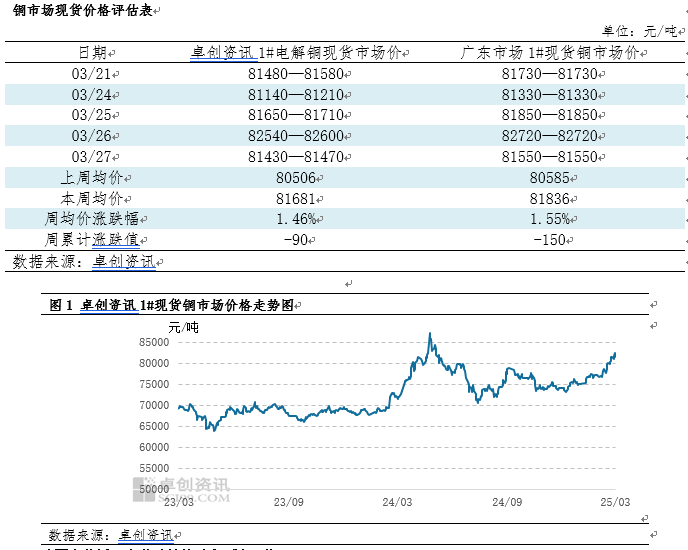Viewport: 688px width, 550px height.
Task: Click the 85000 label on chart y-axis
Action: click(x=153, y=342)
